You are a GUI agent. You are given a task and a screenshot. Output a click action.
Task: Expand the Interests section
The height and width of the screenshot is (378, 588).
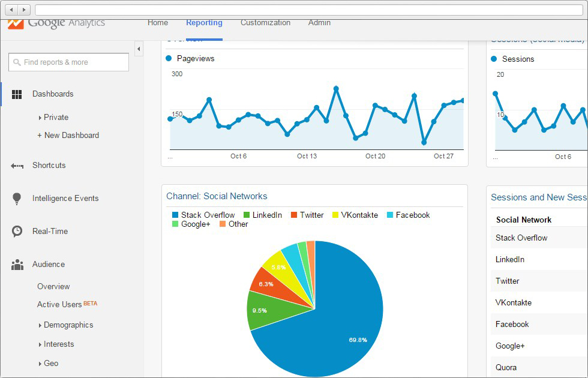(x=40, y=344)
